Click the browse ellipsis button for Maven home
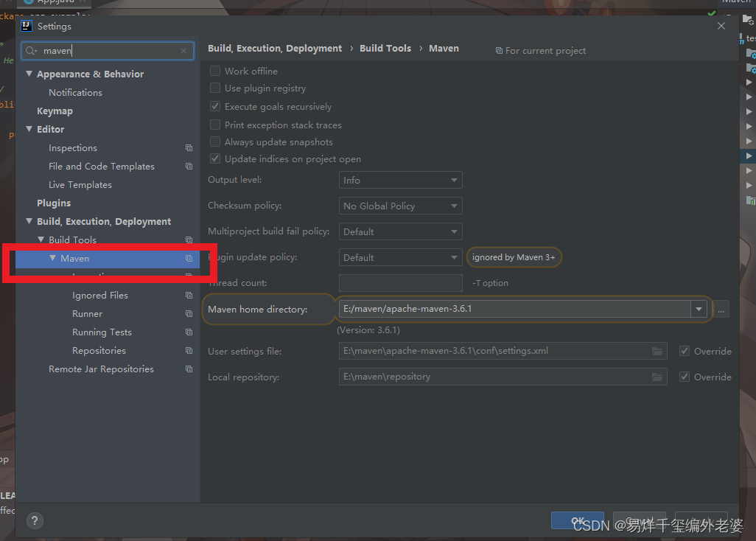The height and width of the screenshot is (541, 756). 721,309
